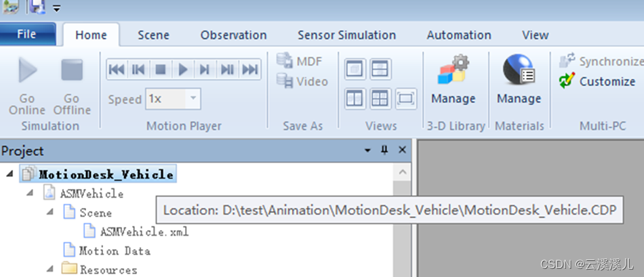Image resolution: width=644 pixels, height=277 pixels.
Task: Select the Scene tree item
Action: pos(87,213)
